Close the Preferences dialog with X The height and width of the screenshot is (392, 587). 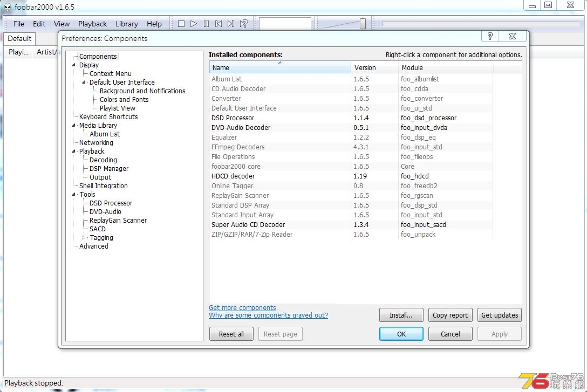click(x=512, y=36)
